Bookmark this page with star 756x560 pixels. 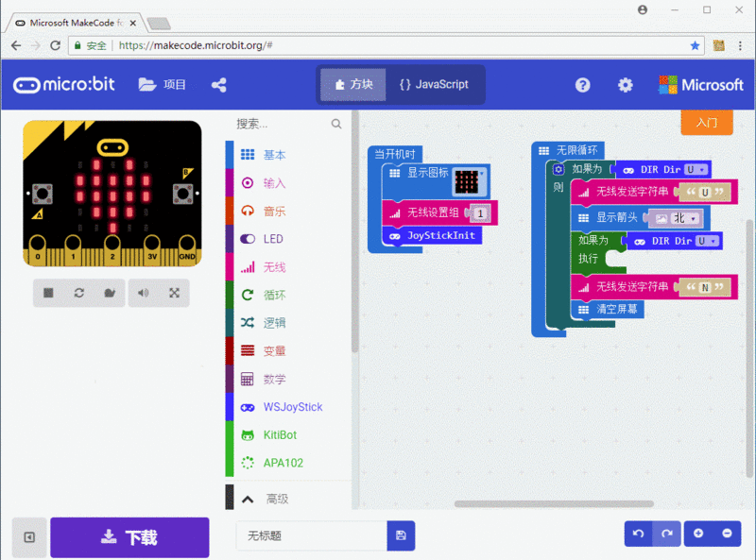coord(695,45)
